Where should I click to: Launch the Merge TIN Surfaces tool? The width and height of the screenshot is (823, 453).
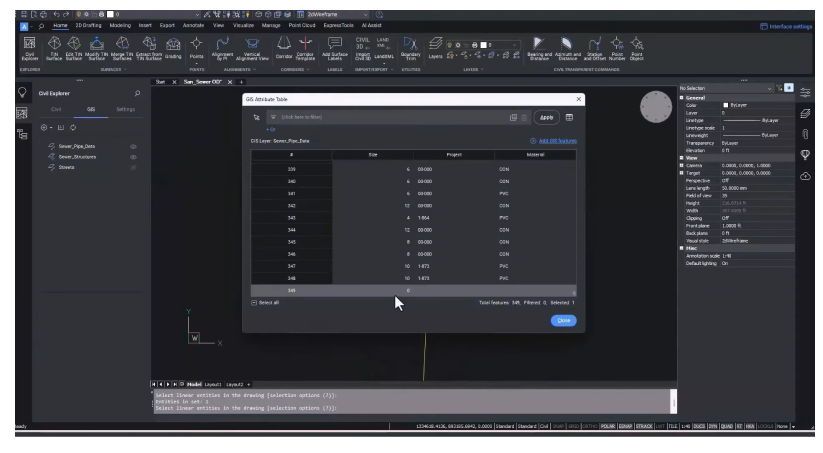[x=122, y=48]
